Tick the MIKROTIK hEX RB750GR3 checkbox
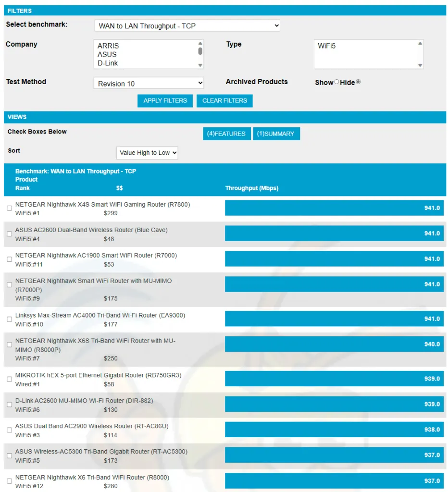This screenshot has height=492, width=448. click(x=9, y=379)
